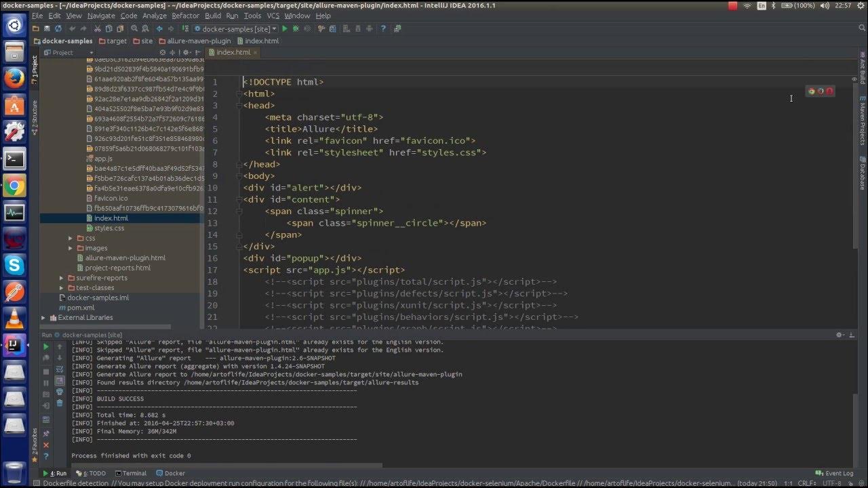Toggle the Database side panel
868x488 pixels.
click(x=863, y=174)
